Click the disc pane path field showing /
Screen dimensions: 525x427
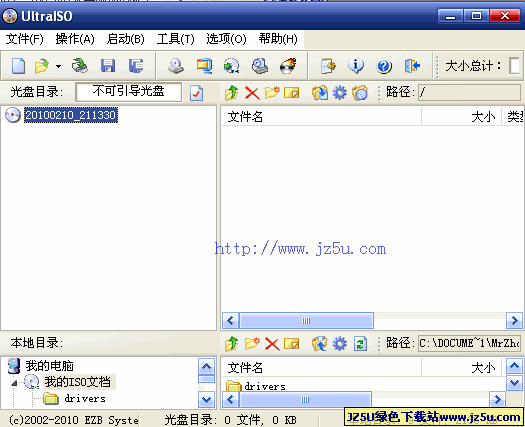[469, 92]
